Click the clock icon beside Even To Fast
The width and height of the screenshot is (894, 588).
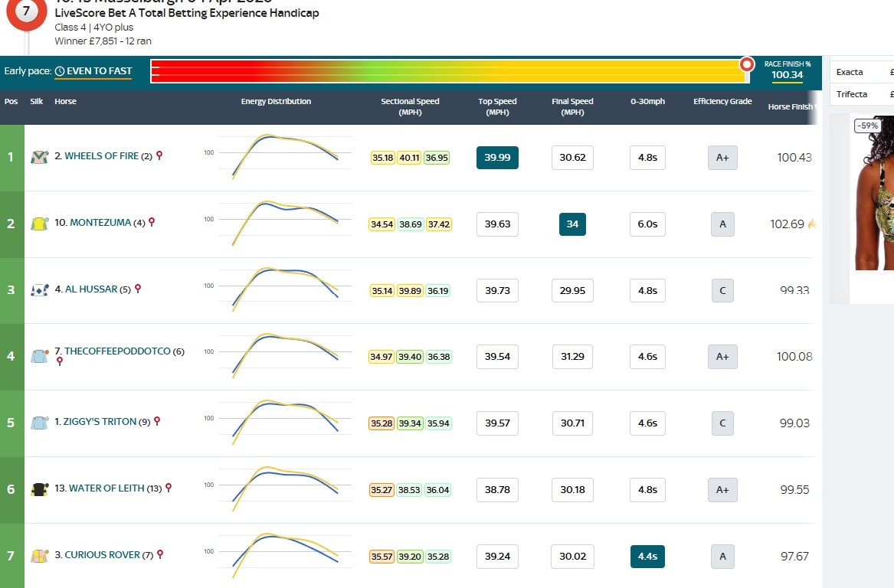(60, 71)
